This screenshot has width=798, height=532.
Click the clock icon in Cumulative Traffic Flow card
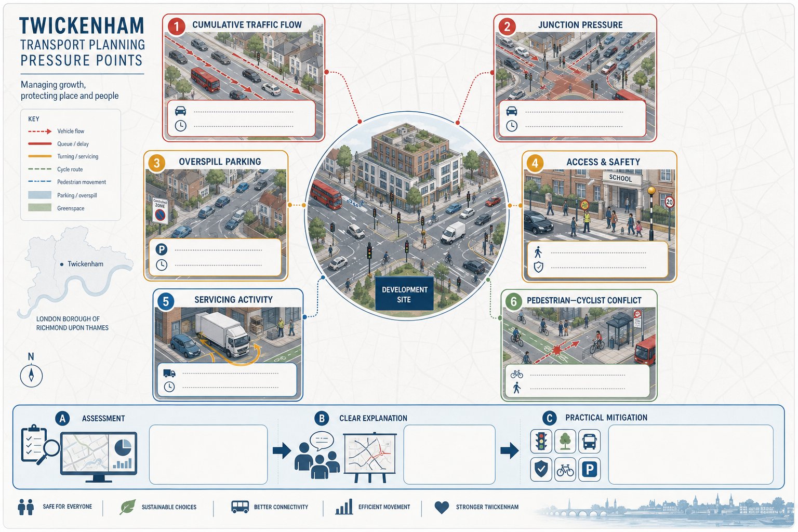click(x=180, y=126)
